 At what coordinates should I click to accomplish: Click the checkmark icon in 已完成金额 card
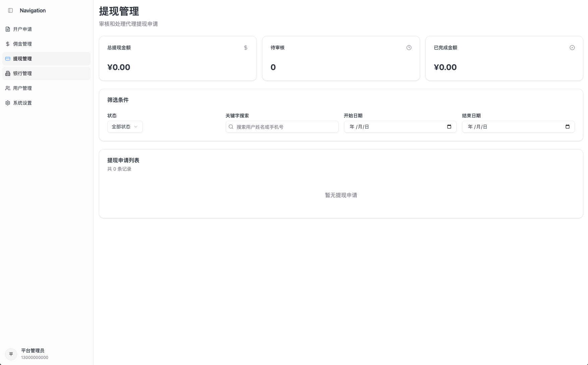click(x=572, y=48)
